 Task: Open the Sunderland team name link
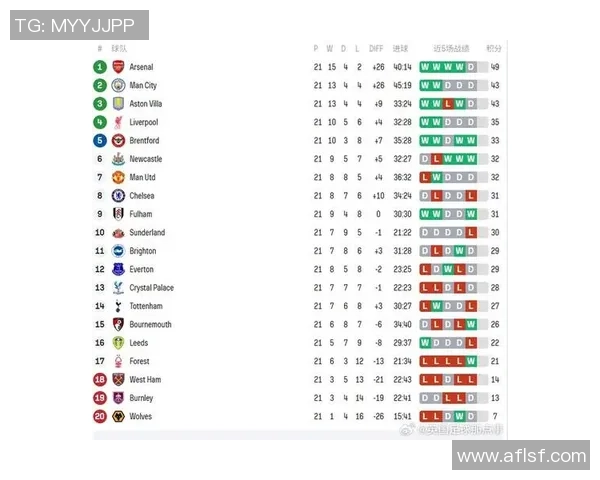147,233
